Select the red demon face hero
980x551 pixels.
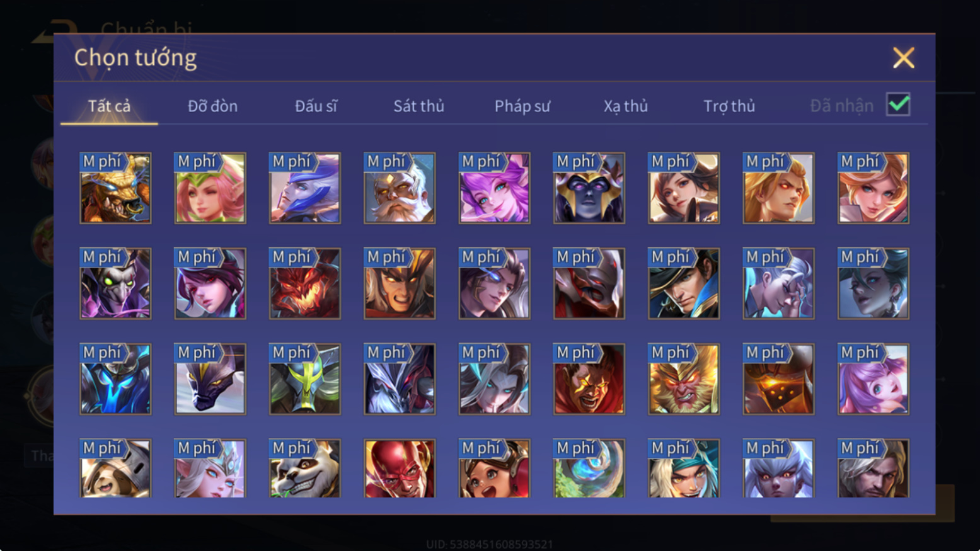pyautogui.click(x=305, y=283)
